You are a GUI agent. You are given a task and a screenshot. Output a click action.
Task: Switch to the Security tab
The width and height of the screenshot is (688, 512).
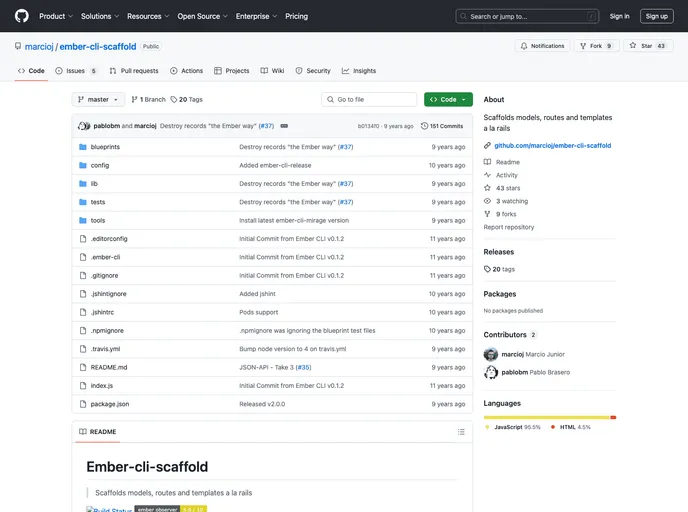313,71
